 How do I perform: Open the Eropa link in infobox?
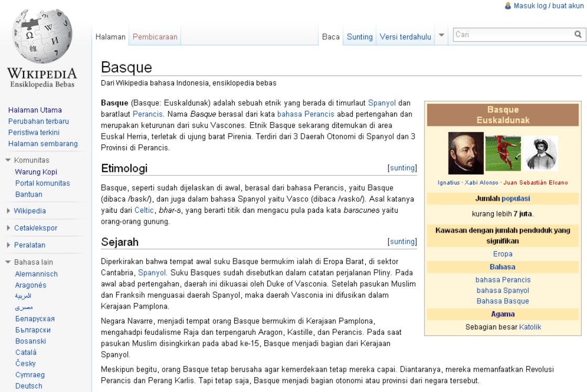pos(503,254)
